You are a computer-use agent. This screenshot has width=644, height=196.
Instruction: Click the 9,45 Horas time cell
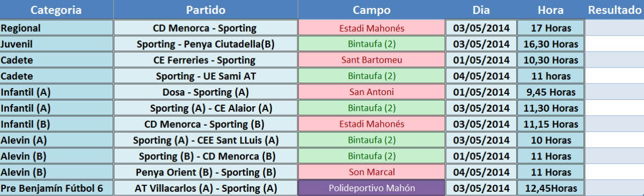(x=551, y=92)
